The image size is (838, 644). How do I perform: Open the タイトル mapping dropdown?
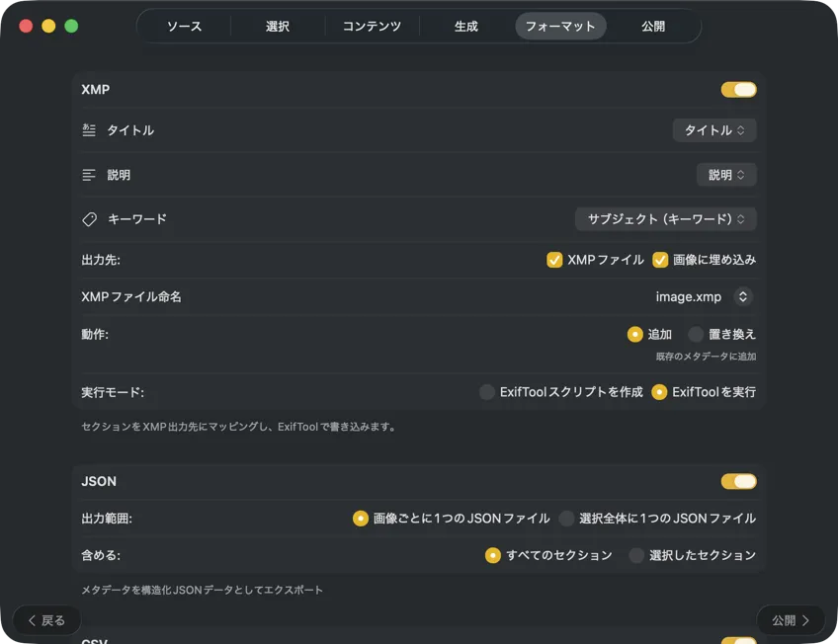coord(713,129)
